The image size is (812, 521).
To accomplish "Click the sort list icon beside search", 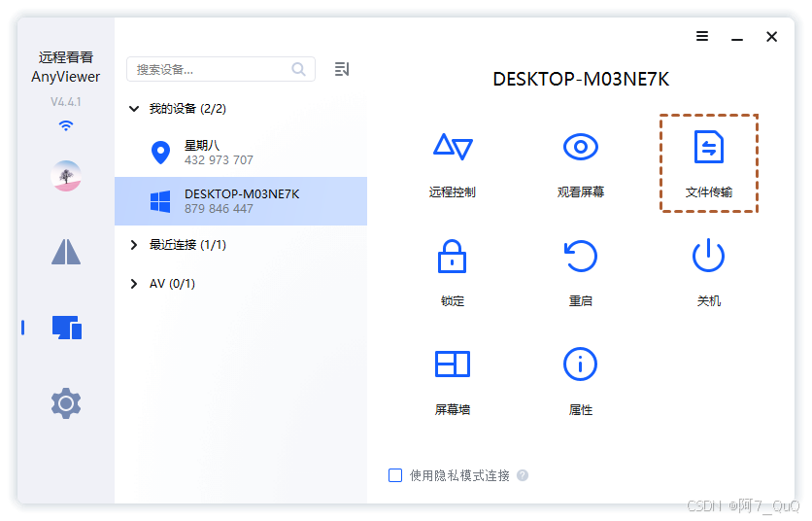I will click(341, 69).
